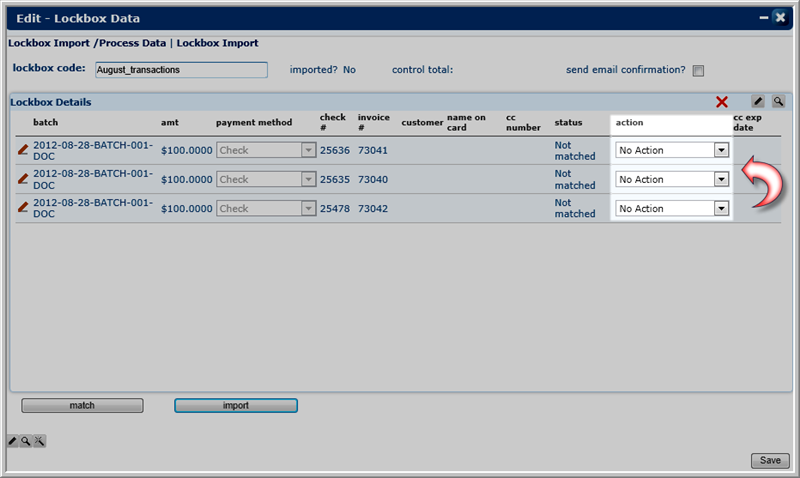Viewport: 800px width, 478px height.
Task: Click check number 25635
Action: (335, 180)
